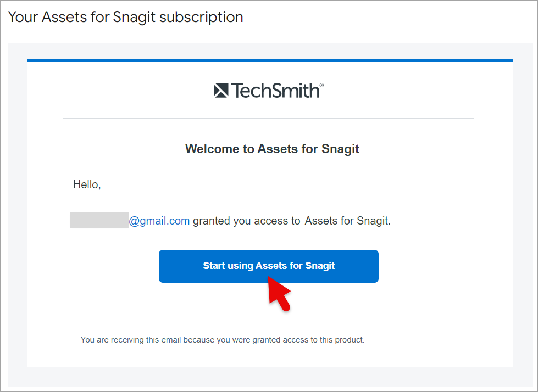538x392 pixels.
Task: Click the footer notice about receiving this email
Action: pyautogui.click(x=223, y=340)
